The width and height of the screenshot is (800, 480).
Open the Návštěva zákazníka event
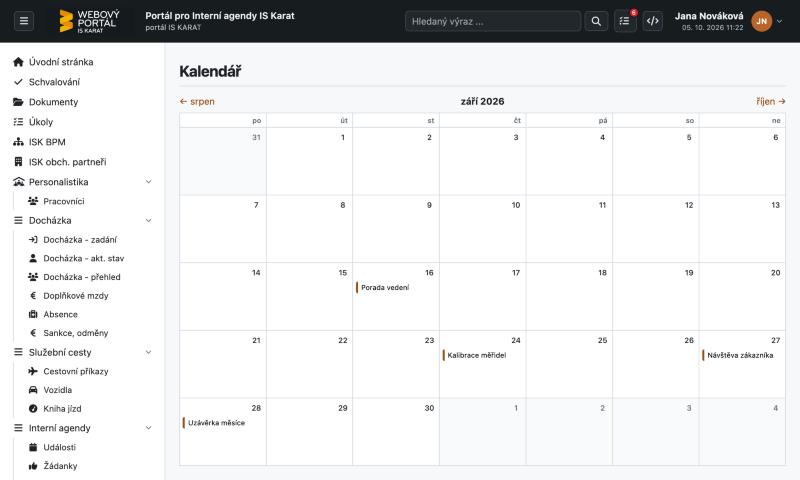pyautogui.click(x=738, y=355)
